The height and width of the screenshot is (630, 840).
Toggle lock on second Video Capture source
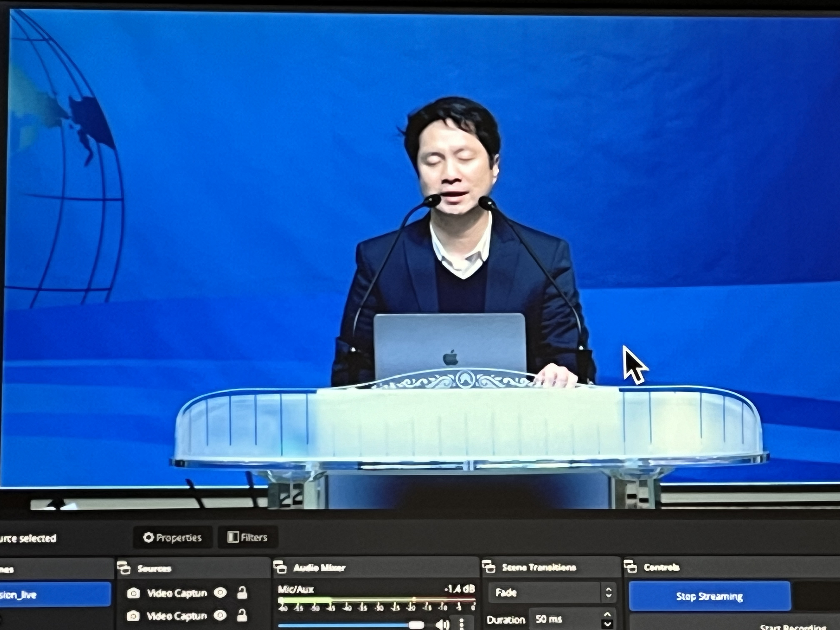click(242, 615)
